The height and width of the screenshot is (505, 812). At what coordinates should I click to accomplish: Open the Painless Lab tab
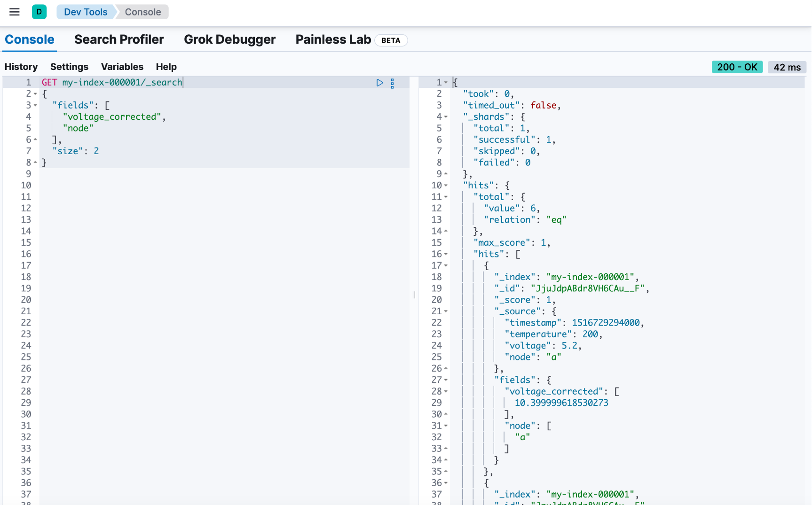coord(333,39)
